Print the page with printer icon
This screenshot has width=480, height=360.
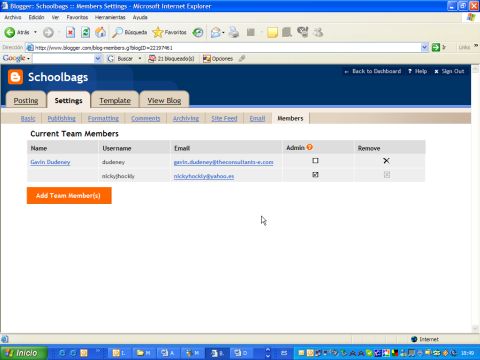point(234,32)
